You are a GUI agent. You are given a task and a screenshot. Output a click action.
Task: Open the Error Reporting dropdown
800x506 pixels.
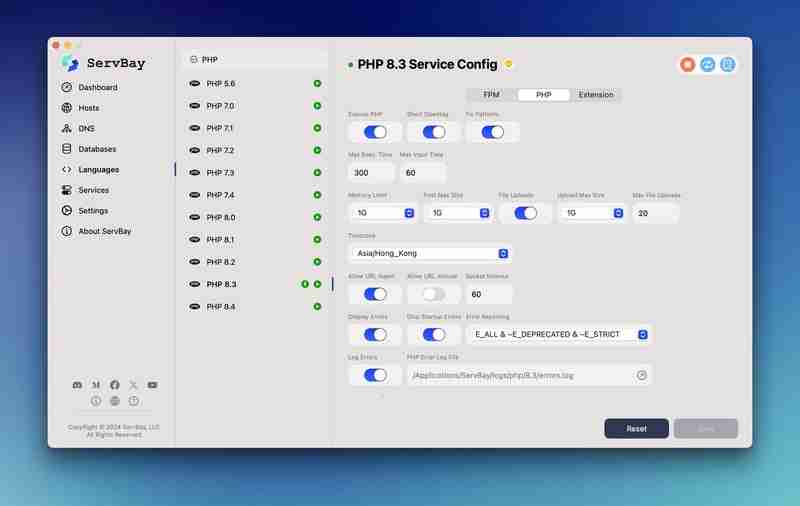(x=559, y=335)
